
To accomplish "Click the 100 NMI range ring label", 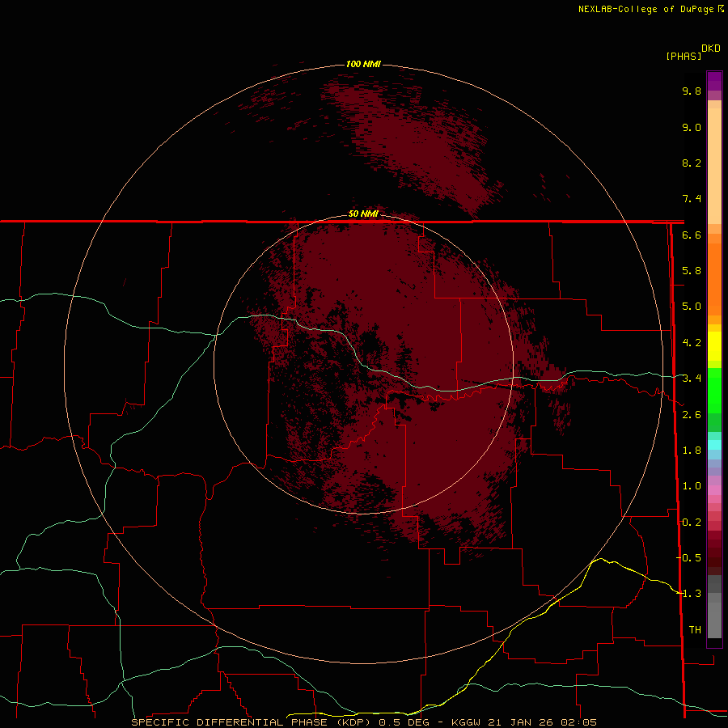I will 363,64.
